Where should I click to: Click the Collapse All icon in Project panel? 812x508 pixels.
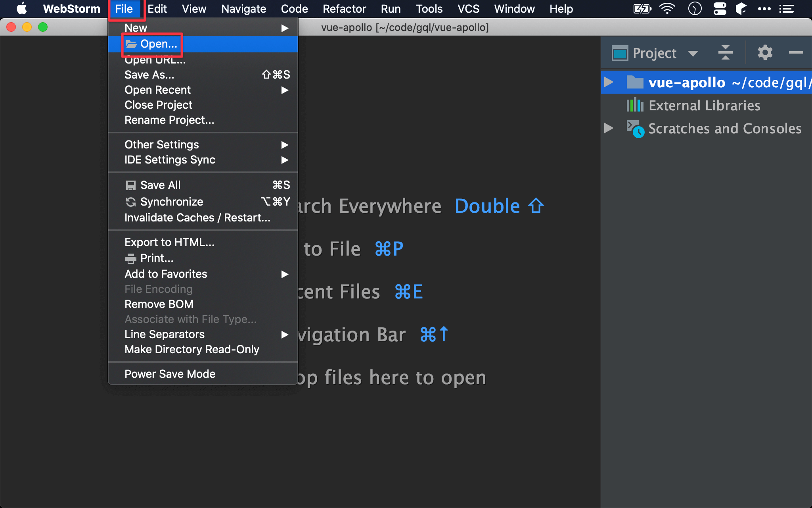725,53
